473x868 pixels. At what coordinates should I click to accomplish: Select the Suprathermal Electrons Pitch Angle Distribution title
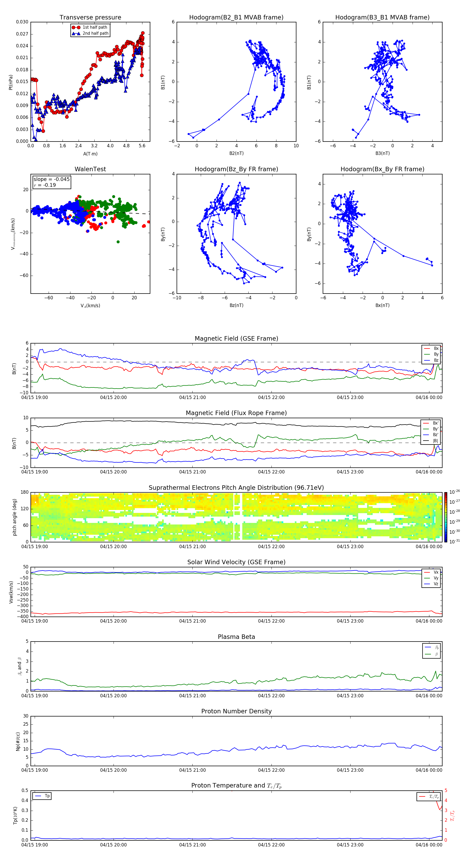coord(236,488)
